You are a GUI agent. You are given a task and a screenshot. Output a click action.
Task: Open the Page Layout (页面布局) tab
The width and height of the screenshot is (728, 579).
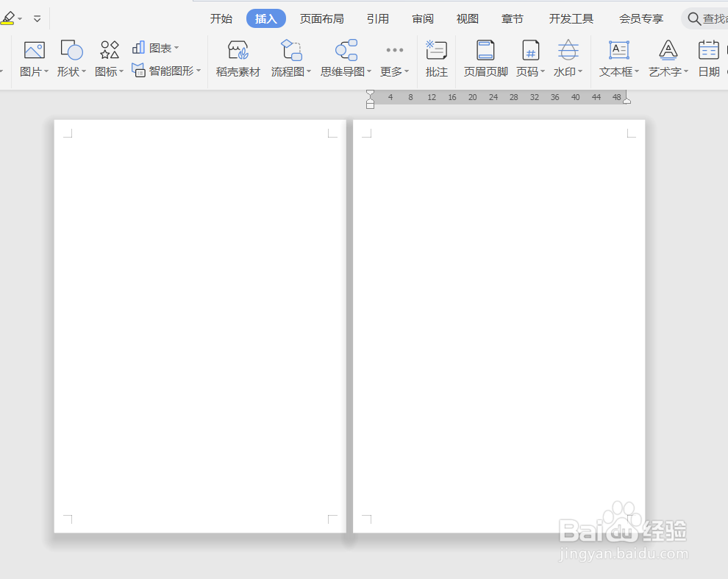click(x=322, y=19)
